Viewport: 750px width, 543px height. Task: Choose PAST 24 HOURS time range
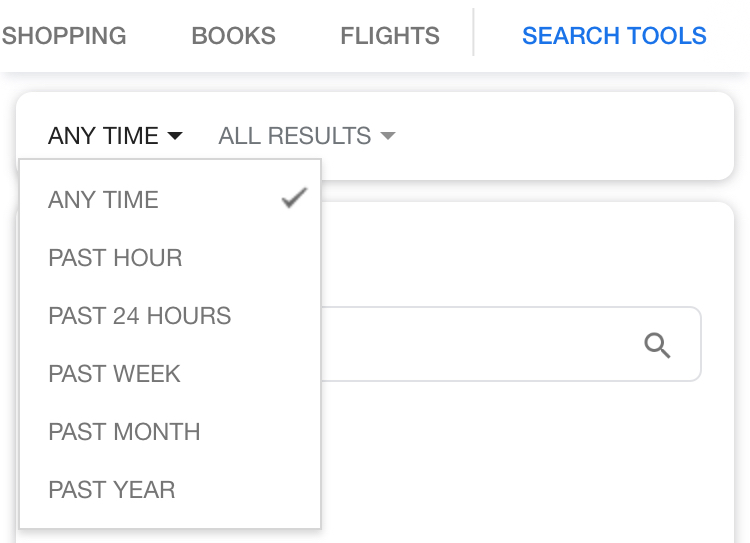coord(139,316)
